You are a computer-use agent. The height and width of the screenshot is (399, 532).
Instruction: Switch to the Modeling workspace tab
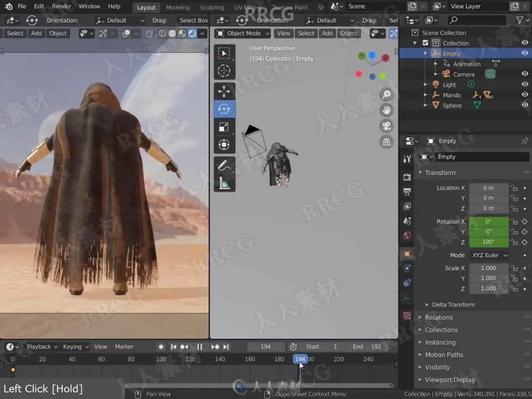[177, 7]
